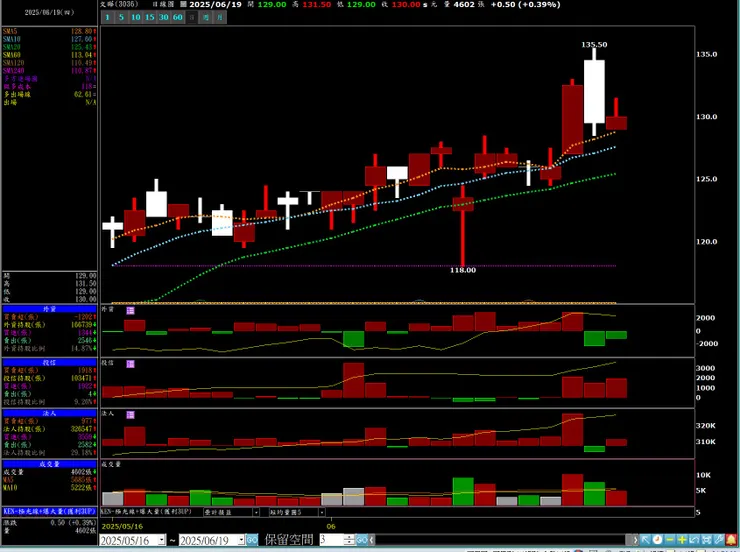This screenshot has height=552, width=740.
Task: Click the undo arrow icon
Action: point(694,540)
